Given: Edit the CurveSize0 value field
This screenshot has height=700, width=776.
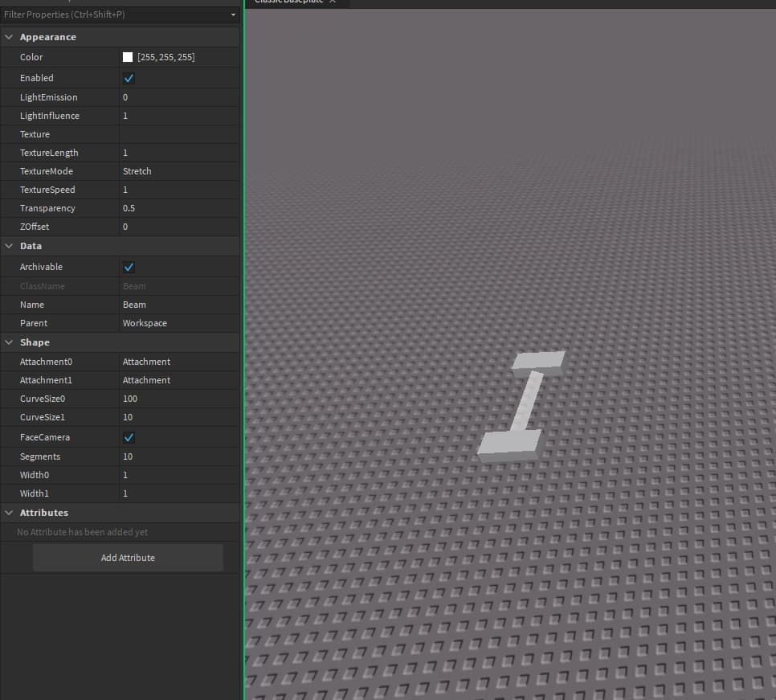Looking at the screenshot, I should tap(178, 399).
